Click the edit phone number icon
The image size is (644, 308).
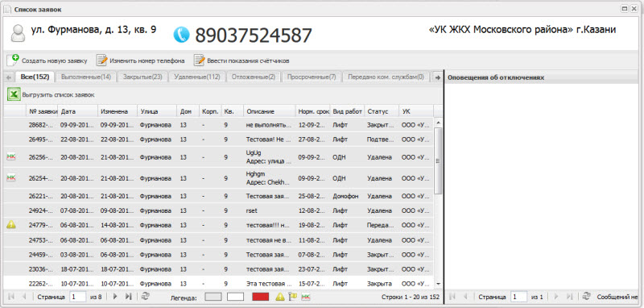(101, 60)
